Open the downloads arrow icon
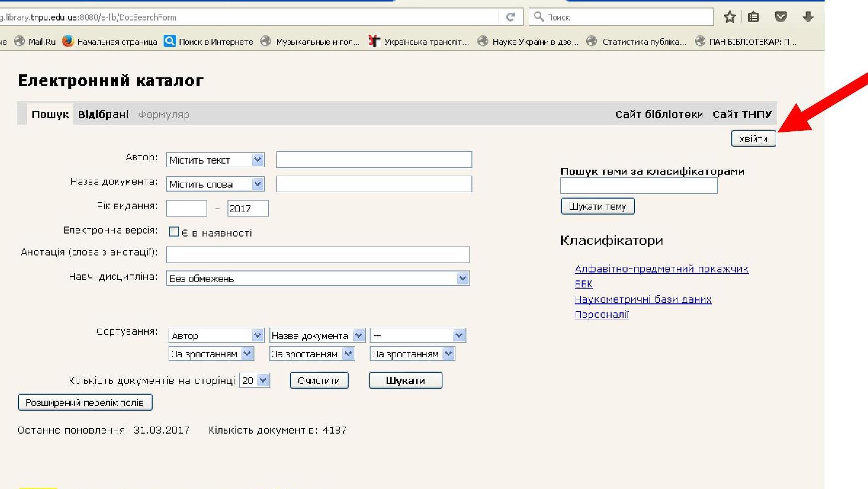 [x=808, y=17]
